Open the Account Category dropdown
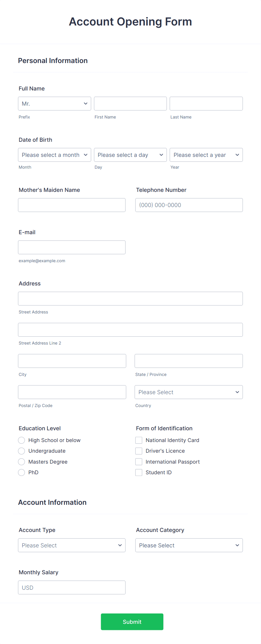This screenshot has width=261, height=644. 189,545
